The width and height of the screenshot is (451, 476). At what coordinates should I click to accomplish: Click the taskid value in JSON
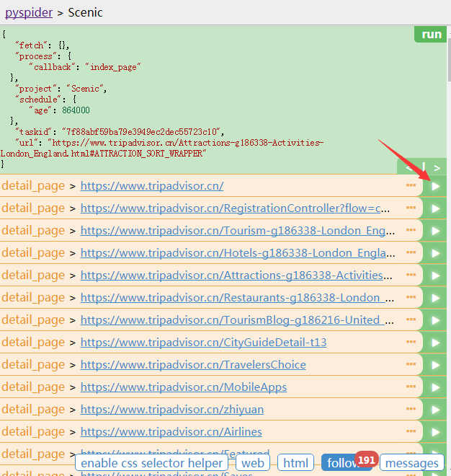pos(143,132)
